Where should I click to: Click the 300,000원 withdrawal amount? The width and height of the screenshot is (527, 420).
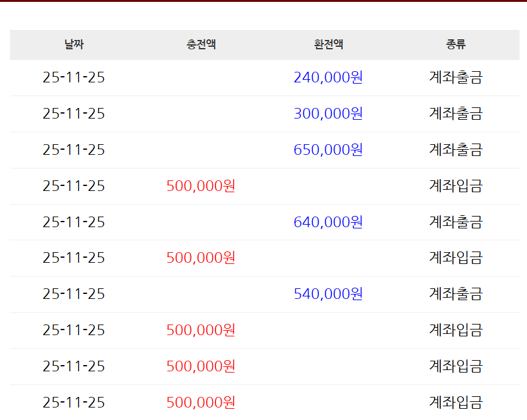pyautogui.click(x=328, y=114)
